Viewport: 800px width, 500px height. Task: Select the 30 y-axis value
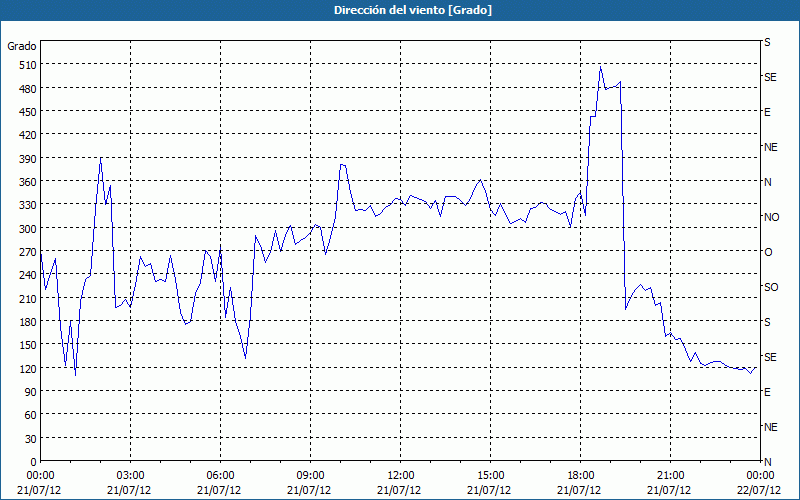click(x=30, y=439)
